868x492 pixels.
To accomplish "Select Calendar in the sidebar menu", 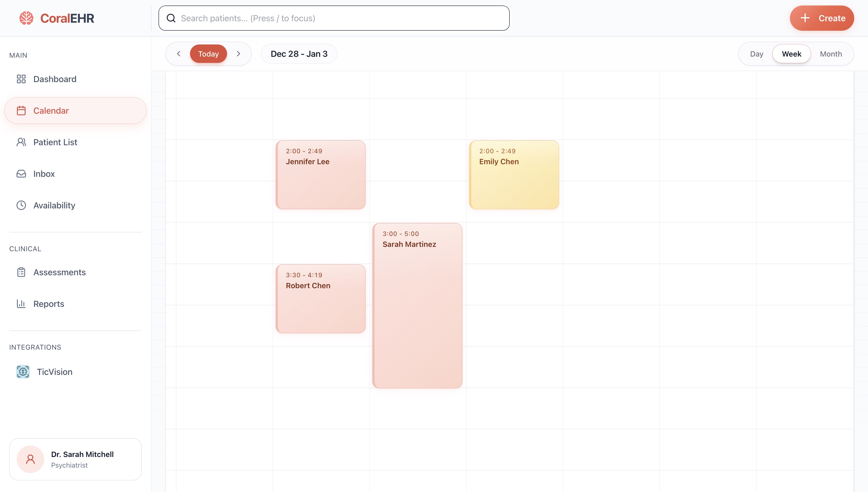I will click(75, 111).
